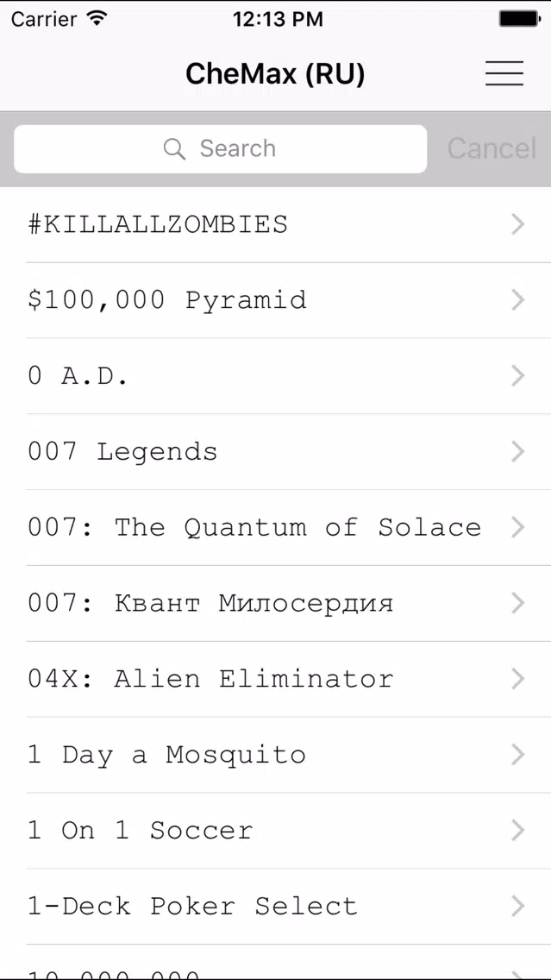Tap the 12:13 PM status clock
551x980 pixels.
[x=278, y=19]
